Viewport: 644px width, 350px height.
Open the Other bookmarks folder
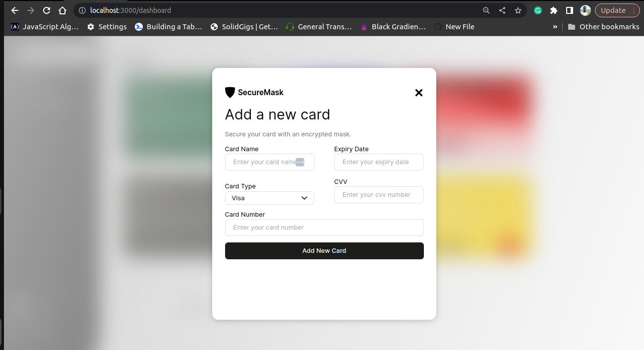click(603, 27)
